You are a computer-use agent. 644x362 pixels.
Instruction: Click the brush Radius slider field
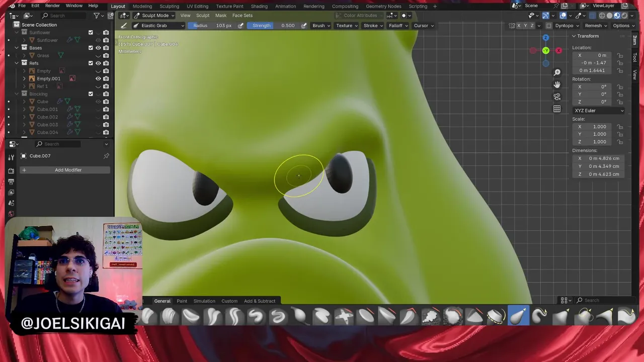coord(212,26)
